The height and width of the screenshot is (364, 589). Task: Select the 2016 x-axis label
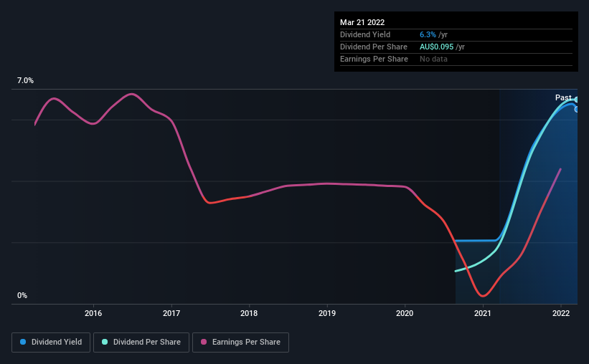tap(93, 313)
